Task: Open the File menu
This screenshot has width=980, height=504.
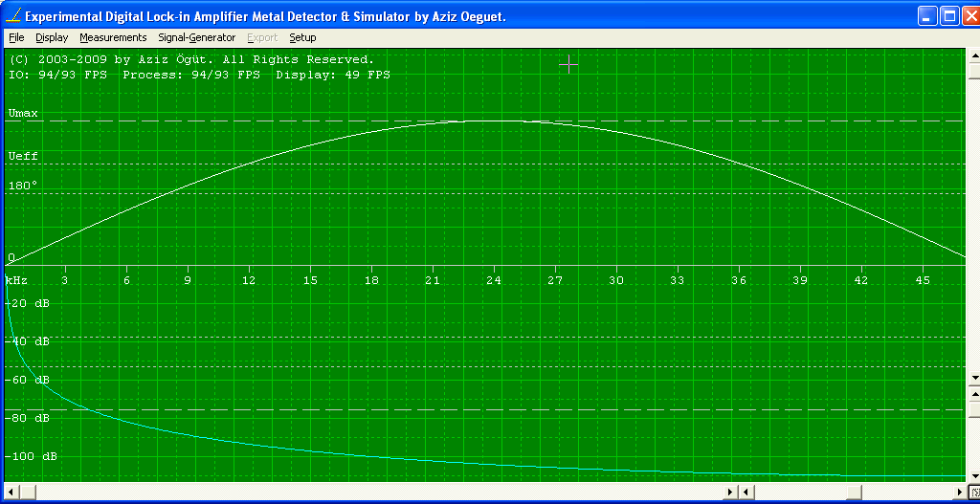Action: pos(17,37)
